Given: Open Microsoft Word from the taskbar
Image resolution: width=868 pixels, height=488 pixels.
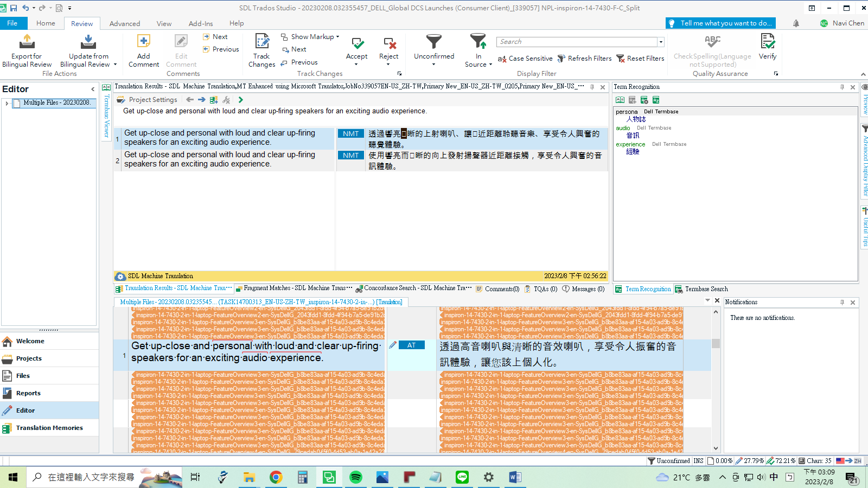Looking at the screenshot, I should click(x=515, y=477).
